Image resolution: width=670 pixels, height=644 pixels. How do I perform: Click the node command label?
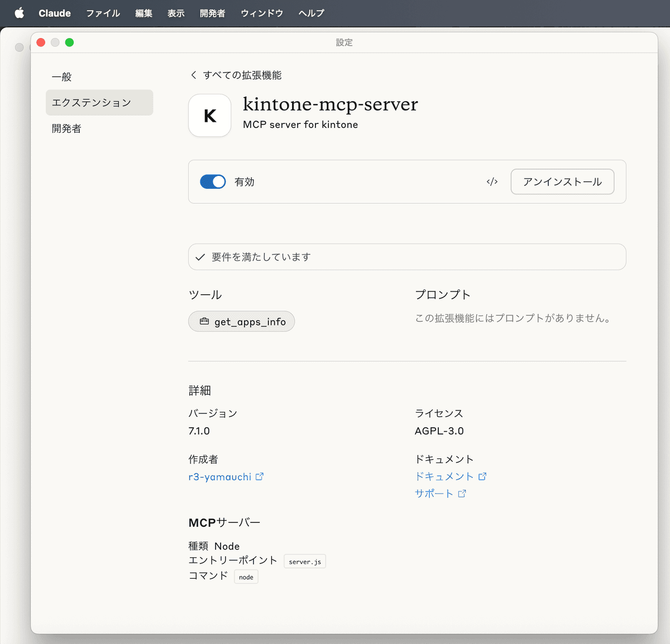click(246, 577)
